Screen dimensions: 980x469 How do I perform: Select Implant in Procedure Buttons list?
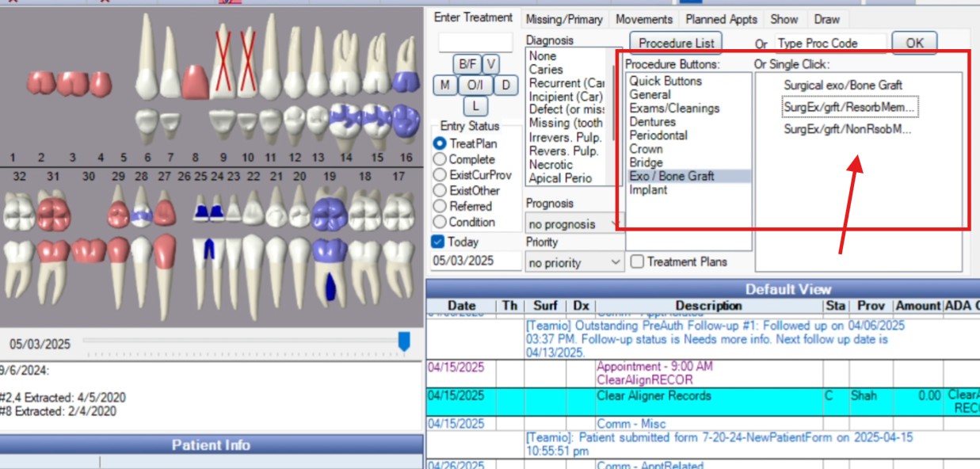pos(648,190)
